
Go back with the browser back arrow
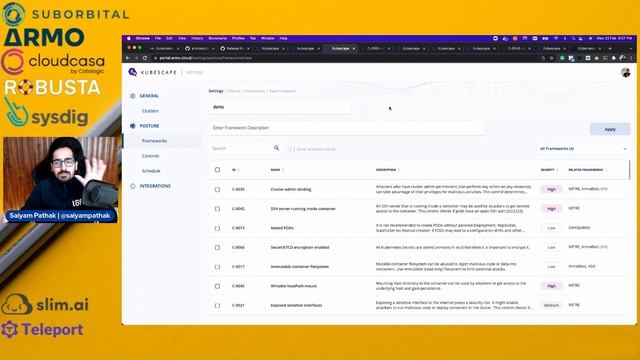pos(128,58)
